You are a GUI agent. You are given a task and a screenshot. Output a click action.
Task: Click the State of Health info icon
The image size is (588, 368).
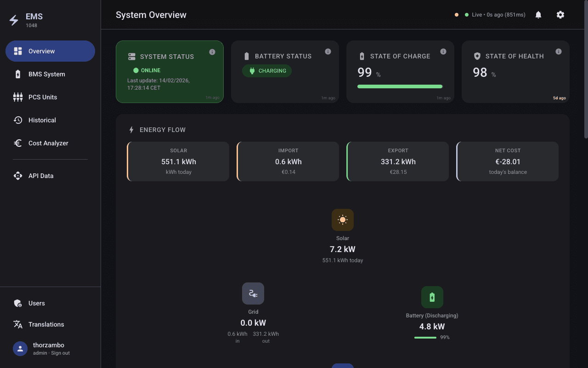pyautogui.click(x=559, y=52)
